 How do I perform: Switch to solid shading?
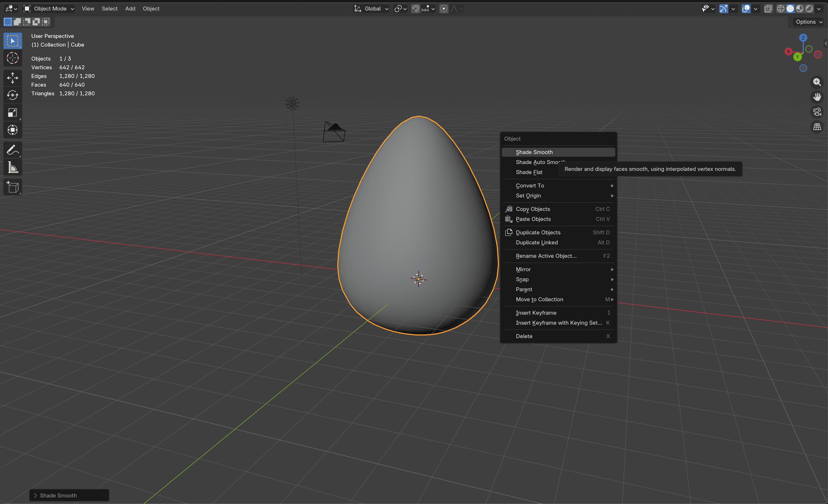790,9
